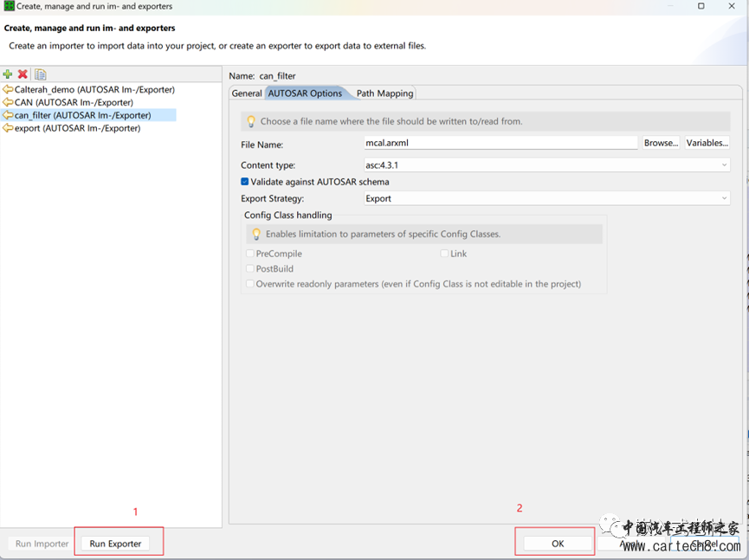Click the green plus add importer icon
Screen dimensions: 749x560
[x=8, y=74]
